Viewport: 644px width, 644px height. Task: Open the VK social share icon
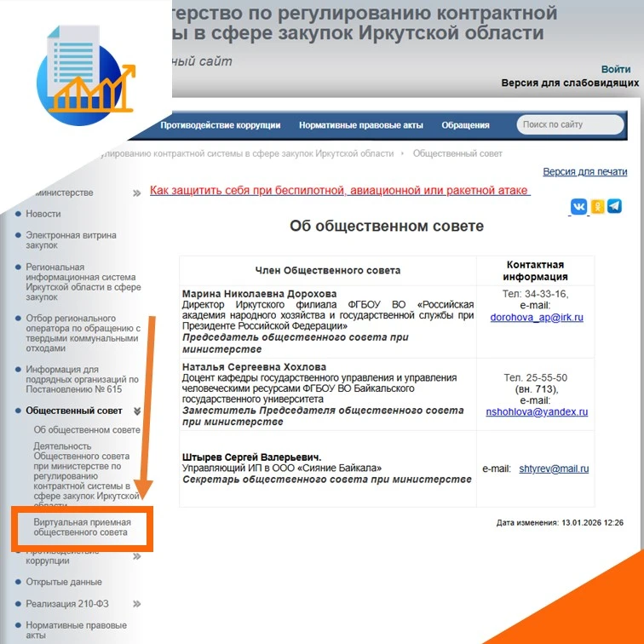click(x=578, y=206)
